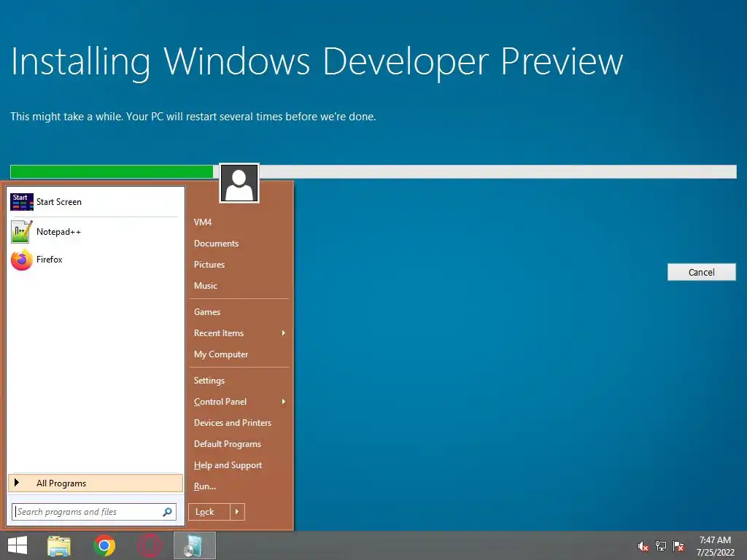
Task: Click the Search programs and files box
Action: pos(94,512)
